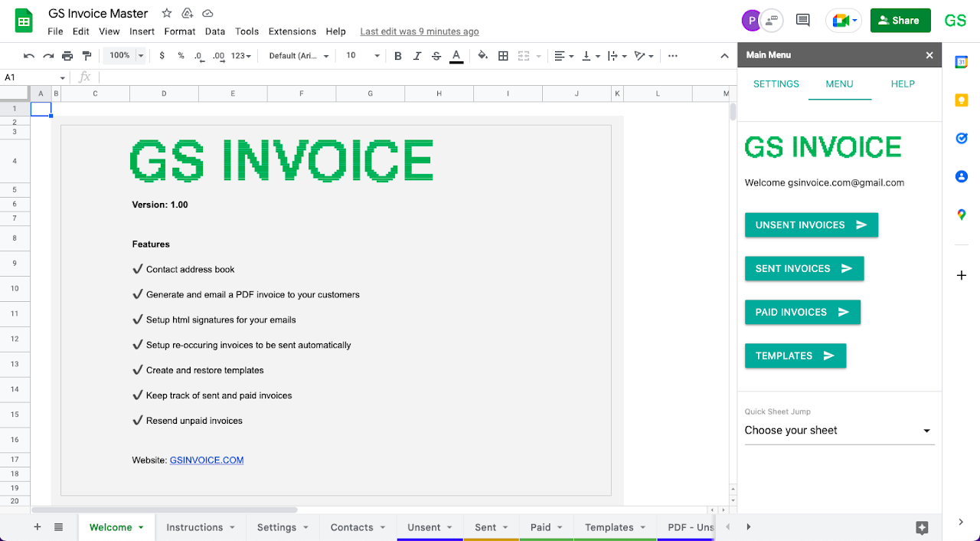Open Google Keep side panel icon
The image size is (980, 541).
(962, 100)
